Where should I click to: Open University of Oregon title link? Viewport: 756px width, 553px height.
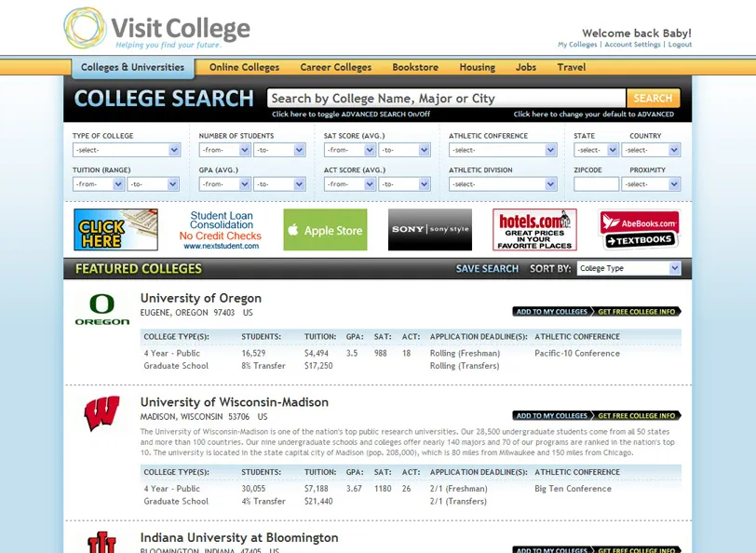[200, 299]
